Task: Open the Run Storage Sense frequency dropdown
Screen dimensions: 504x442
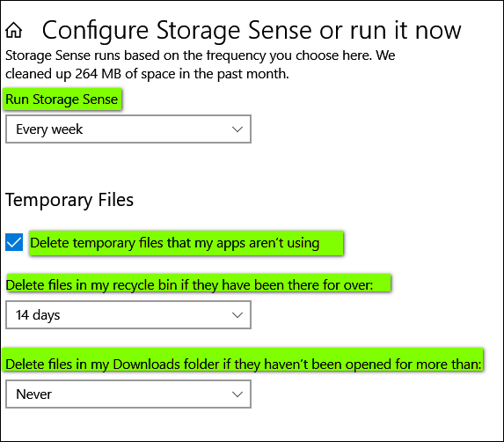Action: (128, 129)
